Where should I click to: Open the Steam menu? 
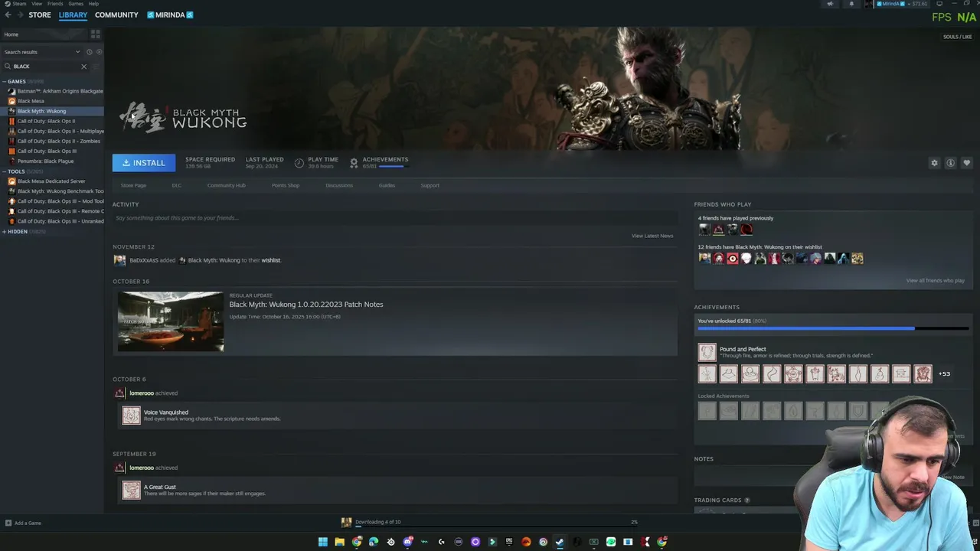coord(19,4)
